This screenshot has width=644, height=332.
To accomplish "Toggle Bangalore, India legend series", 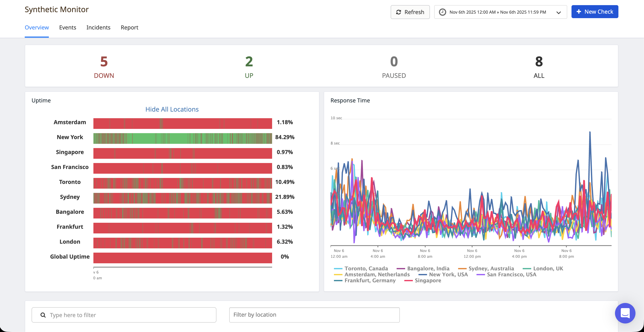I will 428,268.
